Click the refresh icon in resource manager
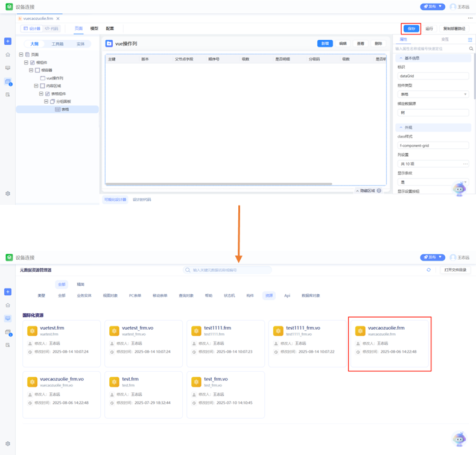 [x=428, y=269]
